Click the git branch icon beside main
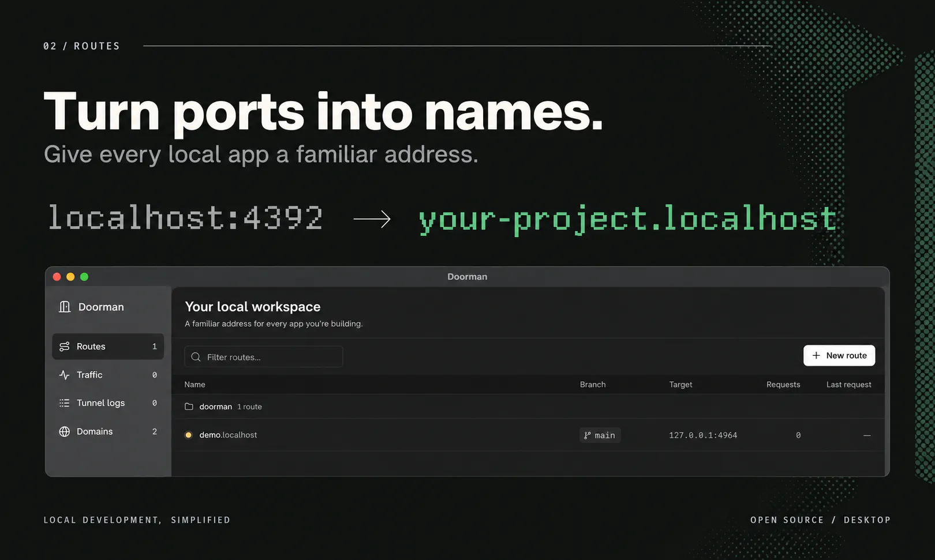 [x=588, y=435]
